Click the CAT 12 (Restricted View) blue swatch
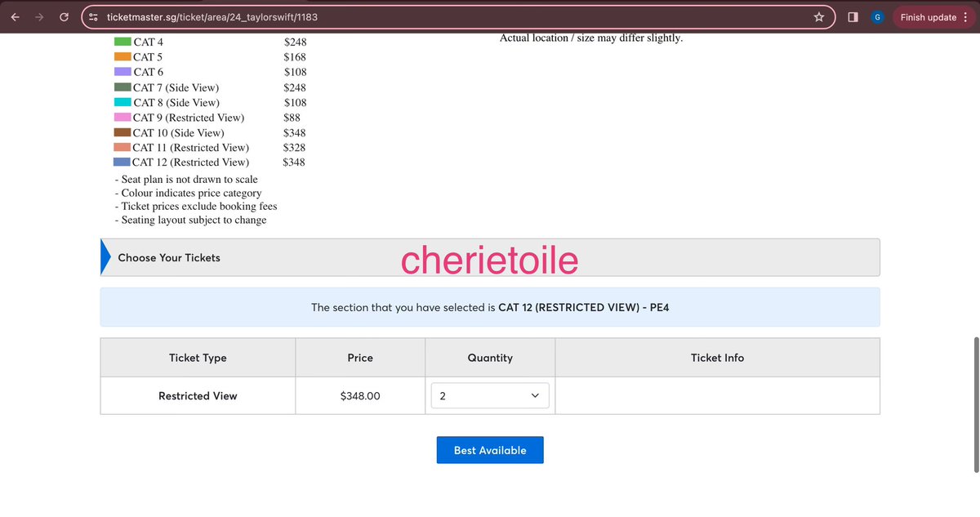This screenshot has width=980, height=517. click(x=122, y=162)
